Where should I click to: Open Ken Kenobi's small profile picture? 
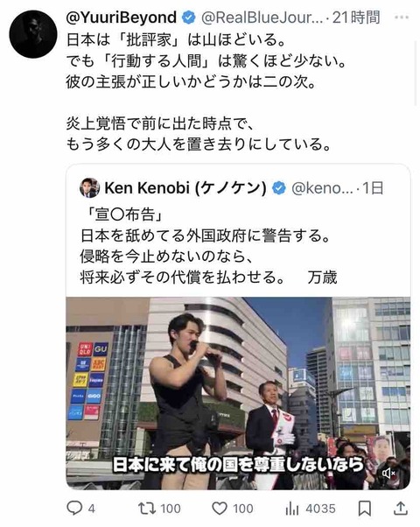[x=89, y=187]
